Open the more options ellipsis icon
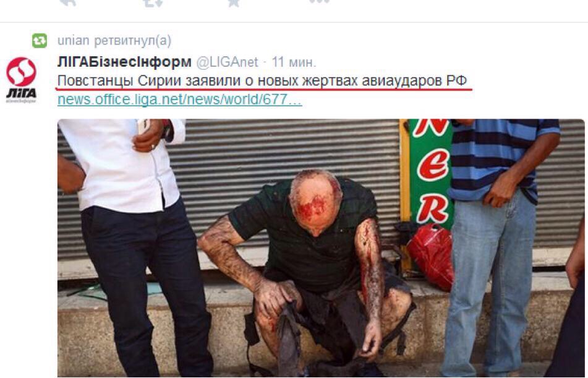Viewport: 588px width, 378px height. (x=319, y=2)
